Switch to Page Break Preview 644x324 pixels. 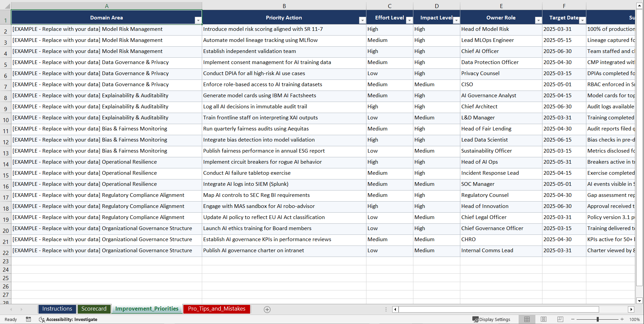click(x=560, y=319)
